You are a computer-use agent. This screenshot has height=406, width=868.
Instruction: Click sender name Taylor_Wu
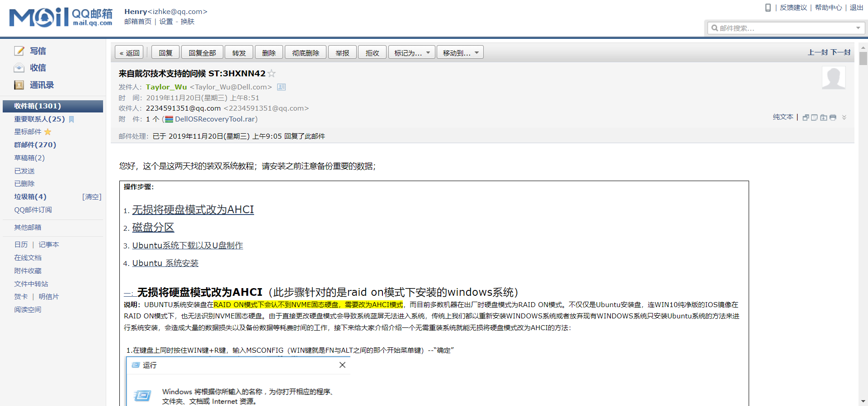coord(166,87)
